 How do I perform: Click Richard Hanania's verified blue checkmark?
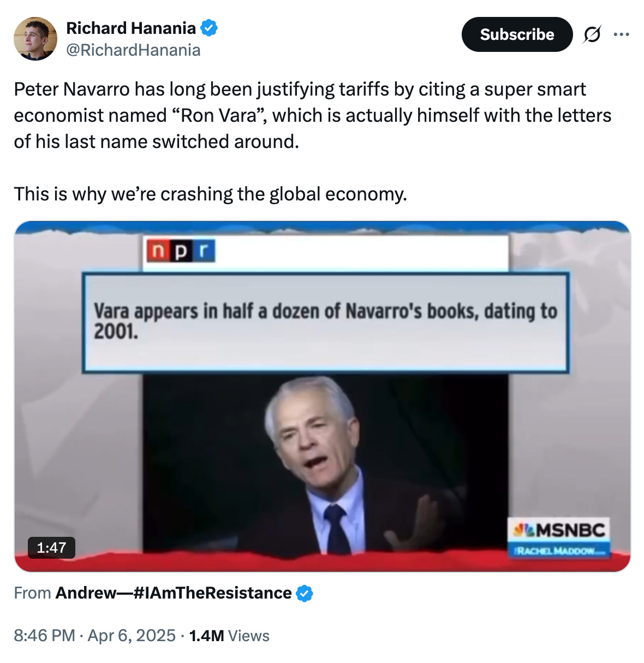coord(209,28)
